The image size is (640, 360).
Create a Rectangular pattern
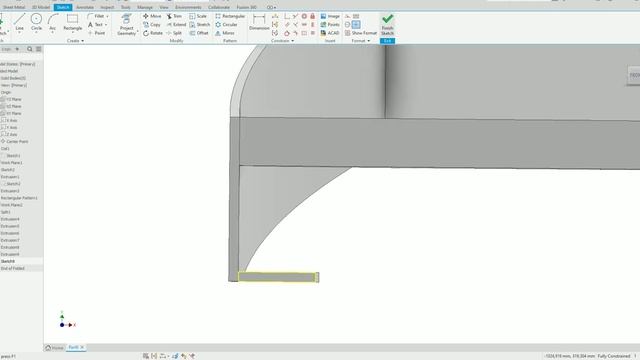(x=230, y=16)
